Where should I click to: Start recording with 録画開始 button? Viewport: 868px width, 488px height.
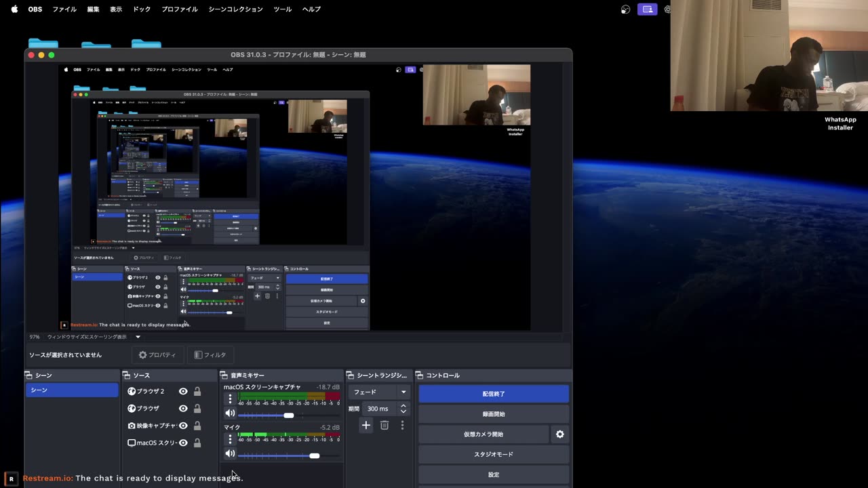[494, 414]
